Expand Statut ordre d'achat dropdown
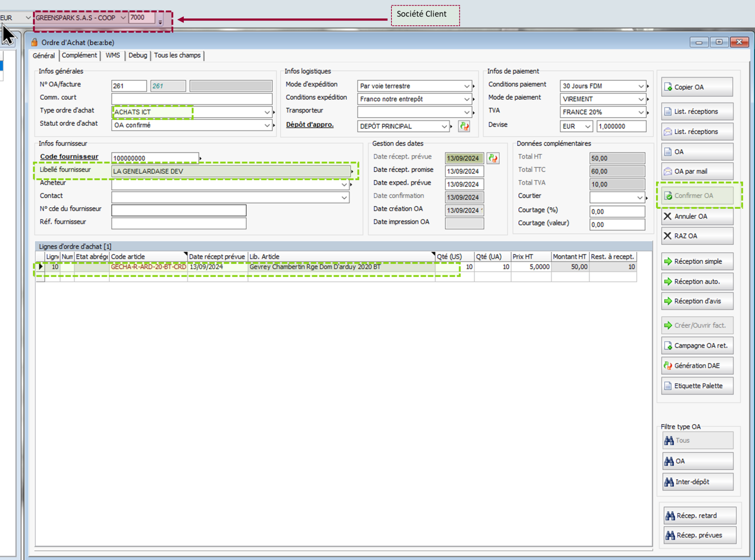 pyautogui.click(x=267, y=125)
